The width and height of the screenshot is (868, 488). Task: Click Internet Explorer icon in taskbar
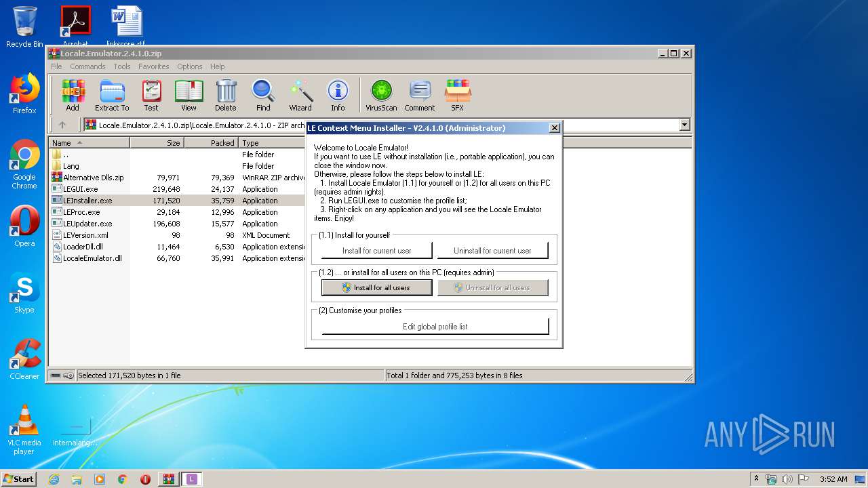click(x=54, y=479)
